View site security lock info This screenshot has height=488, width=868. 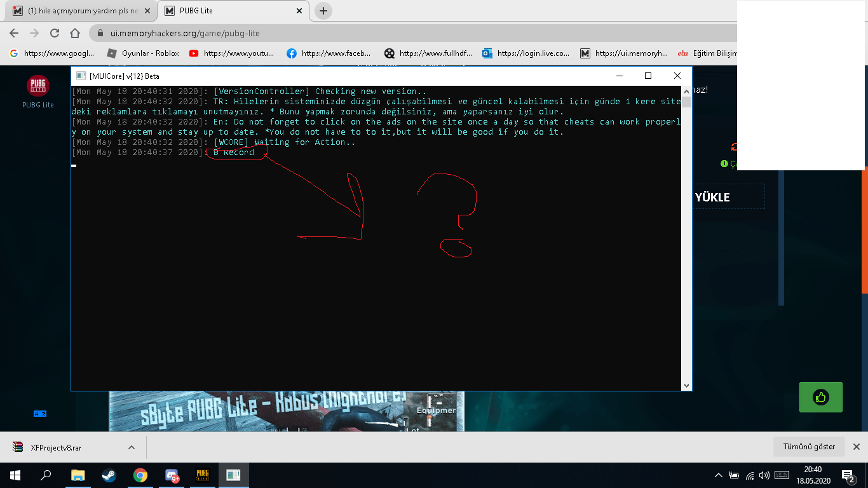[x=100, y=33]
